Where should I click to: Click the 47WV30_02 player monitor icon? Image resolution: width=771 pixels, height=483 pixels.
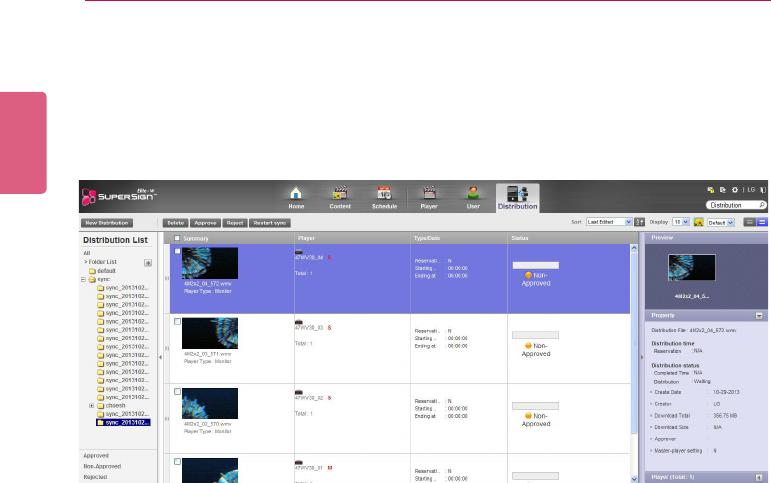point(298,392)
